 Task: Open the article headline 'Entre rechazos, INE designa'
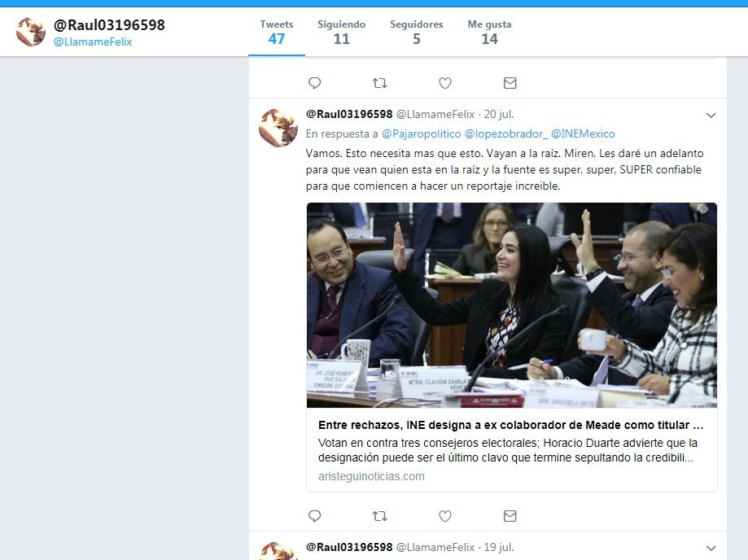pos(511,425)
